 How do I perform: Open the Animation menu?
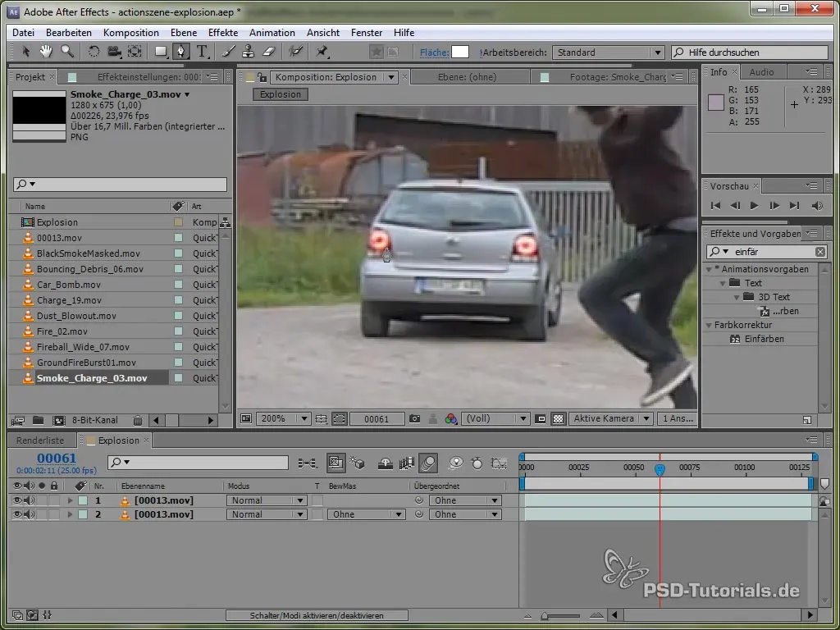click(272, 33)
